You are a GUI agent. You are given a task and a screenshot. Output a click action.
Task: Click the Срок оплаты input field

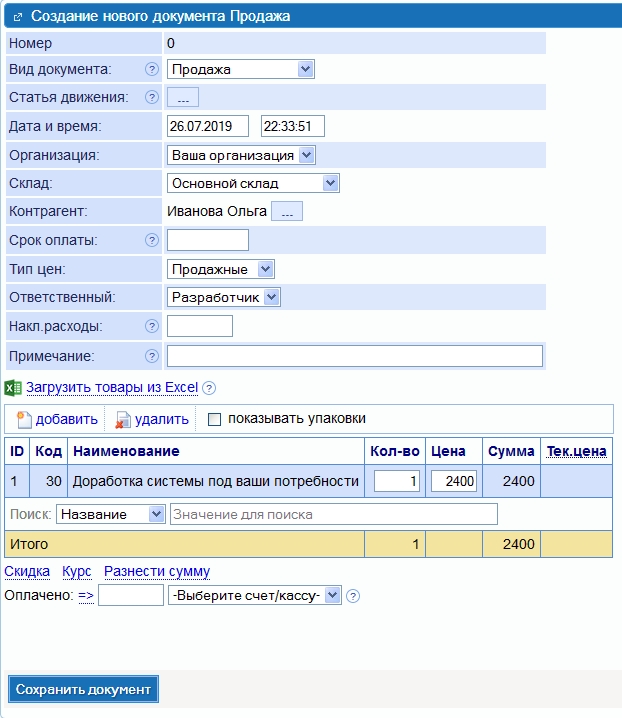click(208, 240)
